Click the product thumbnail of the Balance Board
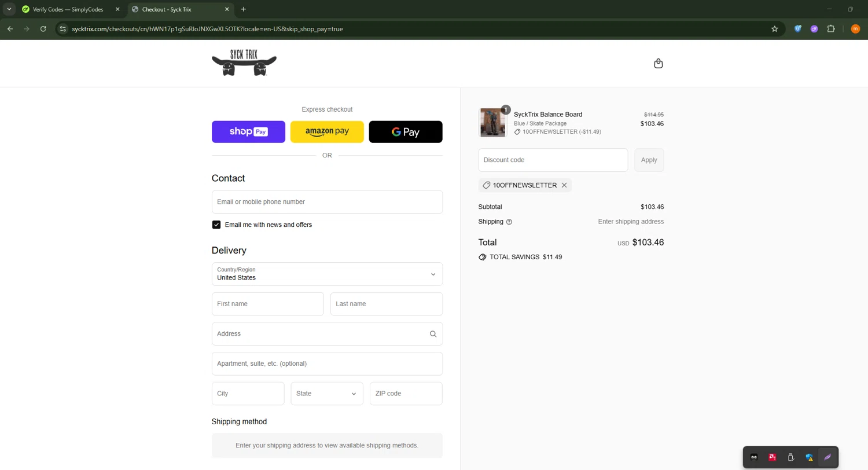 click(493, 122)
